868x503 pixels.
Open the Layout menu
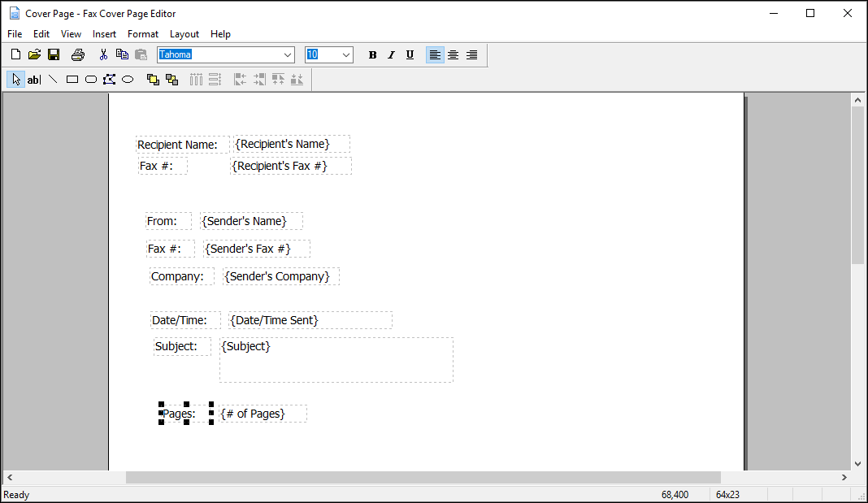184,34
